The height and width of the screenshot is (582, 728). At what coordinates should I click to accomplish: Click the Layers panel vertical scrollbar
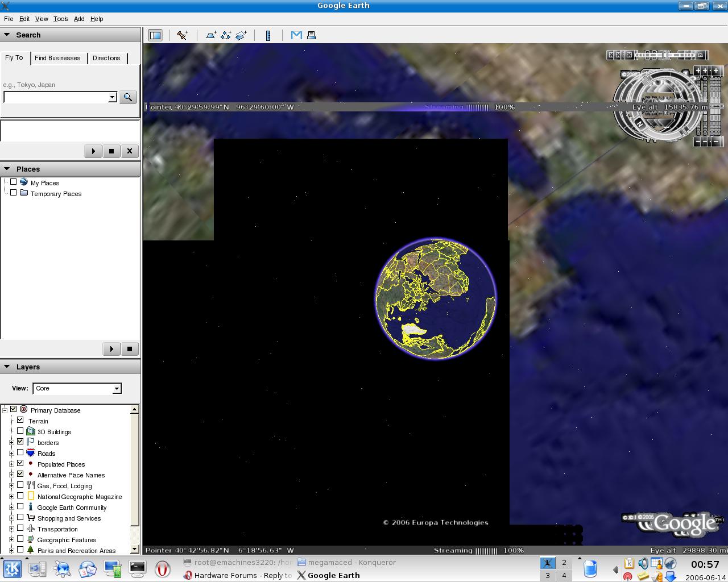click(x=135, y=479)
